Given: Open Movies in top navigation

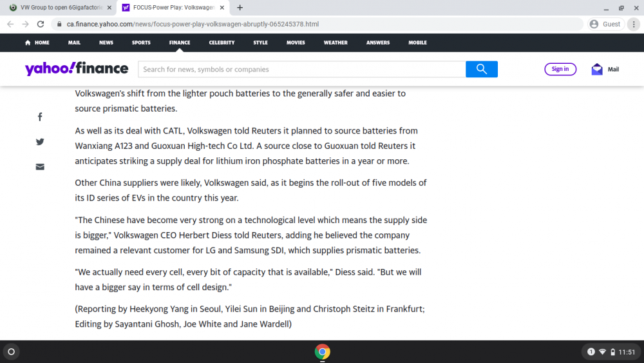Looking at the screenshot, I should tap(296, 43).
